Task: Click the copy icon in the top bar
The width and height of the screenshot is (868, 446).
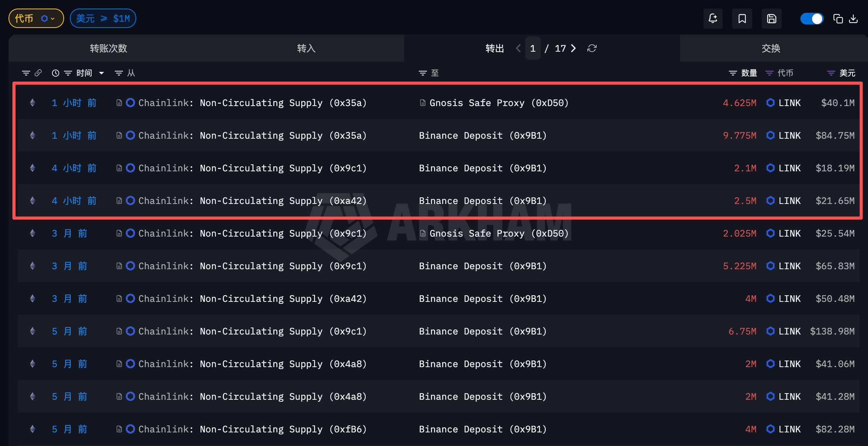Action: point(838,19)
